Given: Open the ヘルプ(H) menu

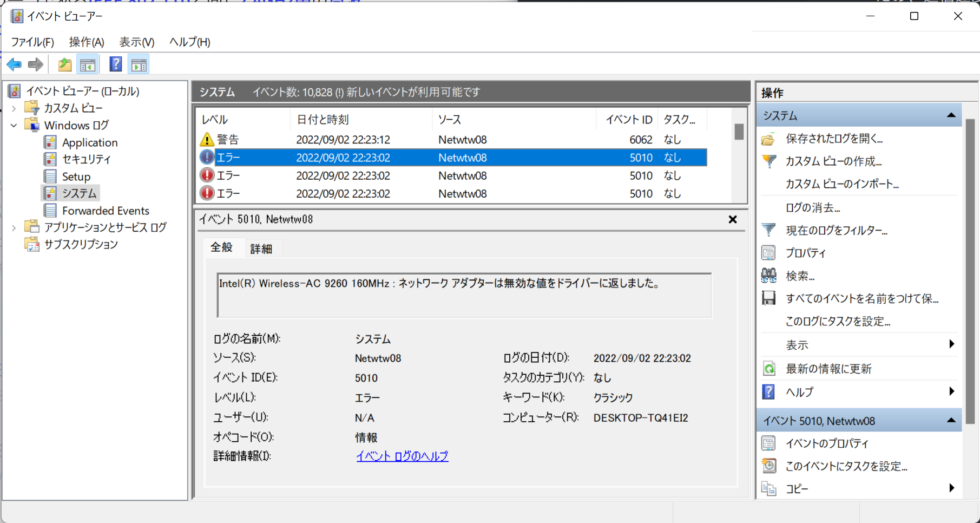Looking at the screenshot, I should [190, 42].
